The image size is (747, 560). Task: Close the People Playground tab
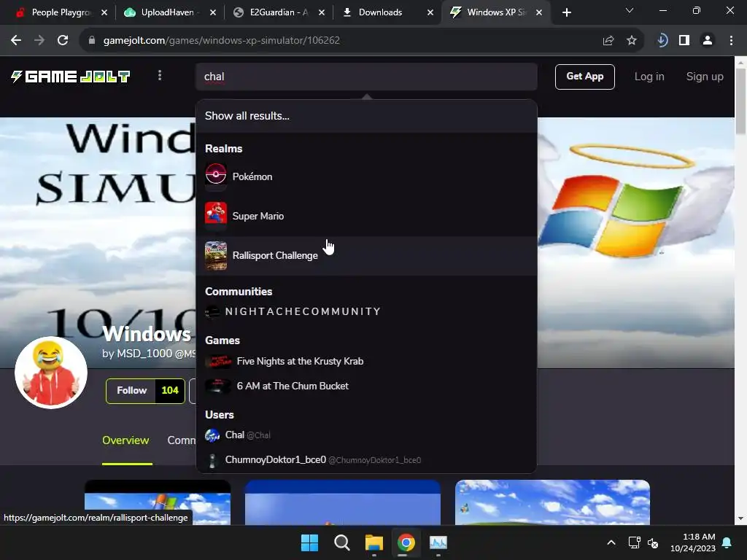(x=104, y=12)
